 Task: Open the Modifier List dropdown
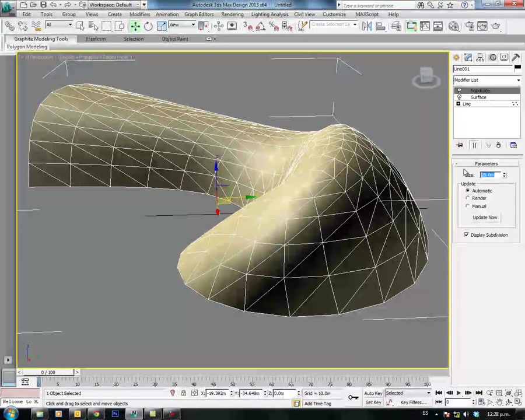(x=517, y=80)
